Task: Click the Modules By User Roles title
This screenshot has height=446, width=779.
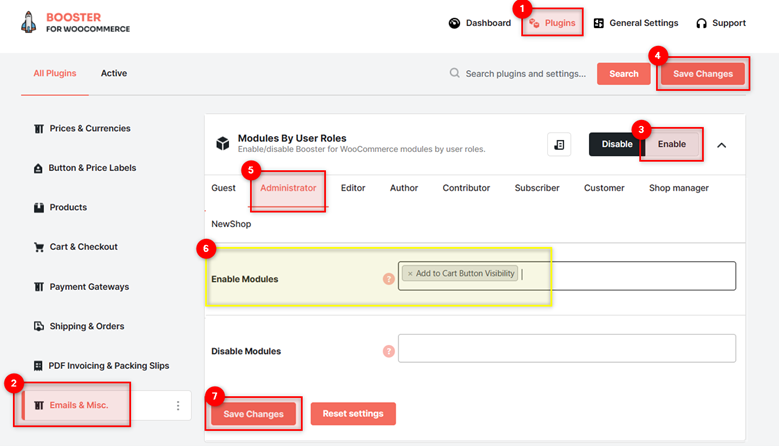Action: (292, 139)
